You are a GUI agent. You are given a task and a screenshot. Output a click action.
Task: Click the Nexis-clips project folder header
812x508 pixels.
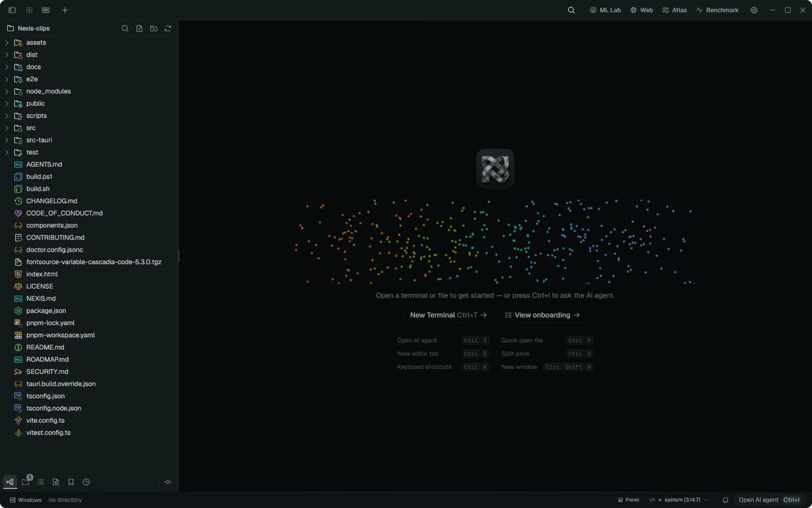[28, 29]
